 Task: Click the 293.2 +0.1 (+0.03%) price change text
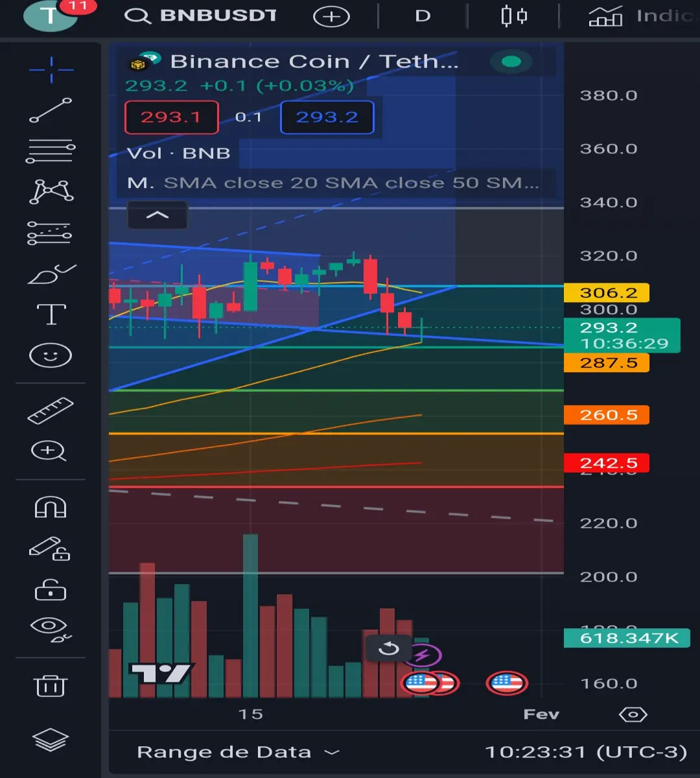tap(240, 86)
